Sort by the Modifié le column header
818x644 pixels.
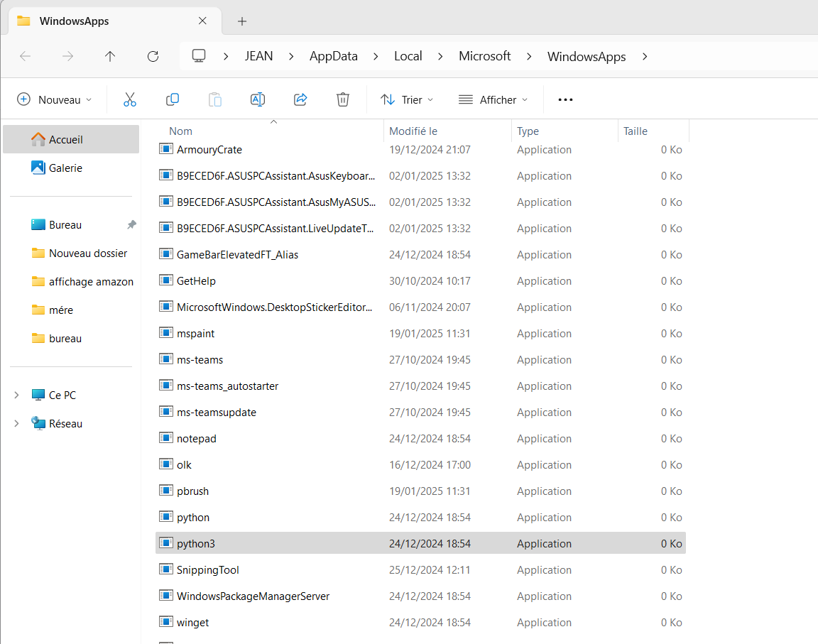413,131
